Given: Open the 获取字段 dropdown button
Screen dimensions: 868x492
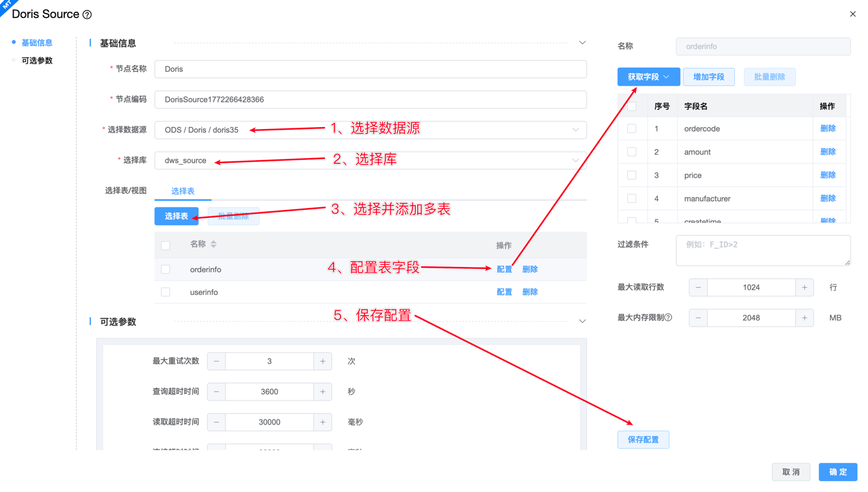Looking at the screenshot, I should pos(648,77).
